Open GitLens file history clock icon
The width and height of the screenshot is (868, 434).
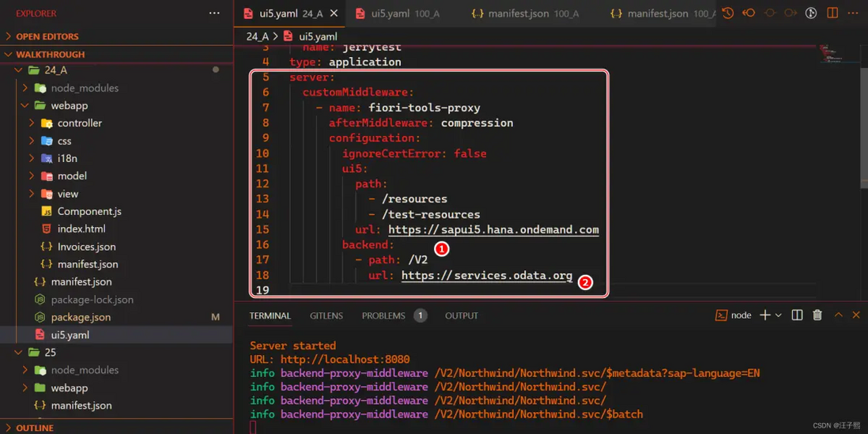pyautogui.click(x=728, y=13)
